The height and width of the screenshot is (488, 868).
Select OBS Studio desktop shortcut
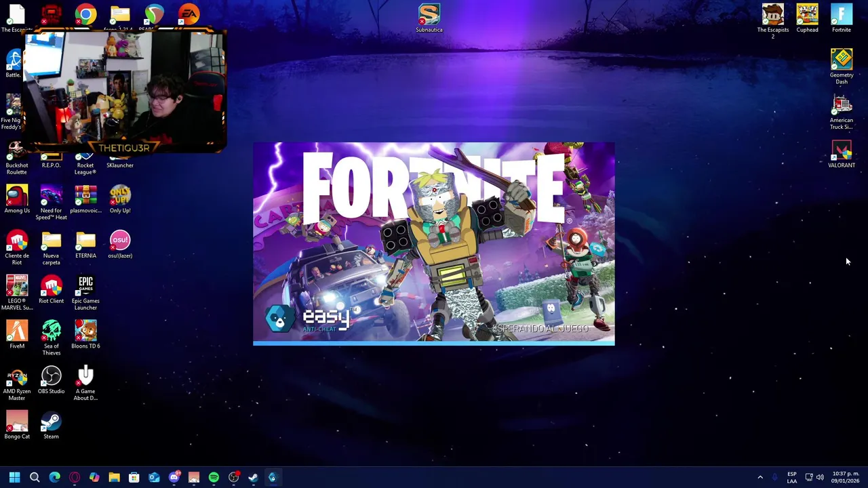[x=51, y=380]
